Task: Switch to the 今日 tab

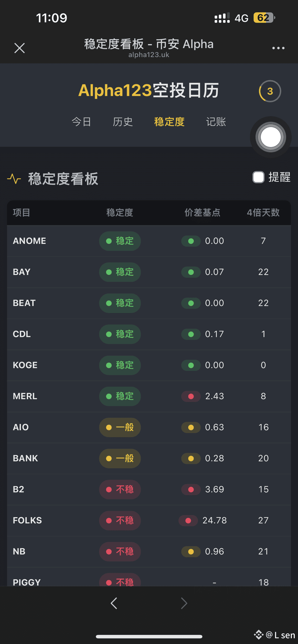Action: pos(81,122)
